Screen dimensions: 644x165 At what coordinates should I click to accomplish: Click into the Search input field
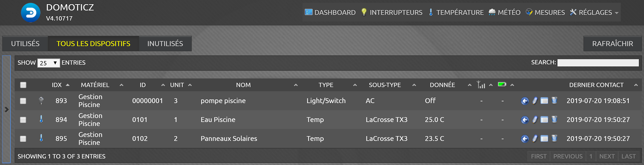point(598,63)
